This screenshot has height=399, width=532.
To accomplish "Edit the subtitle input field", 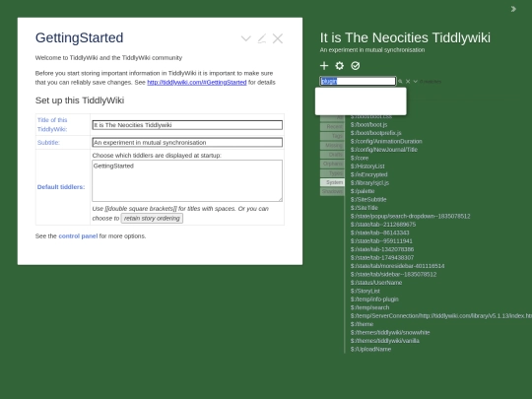I will (x=187, y=143).
